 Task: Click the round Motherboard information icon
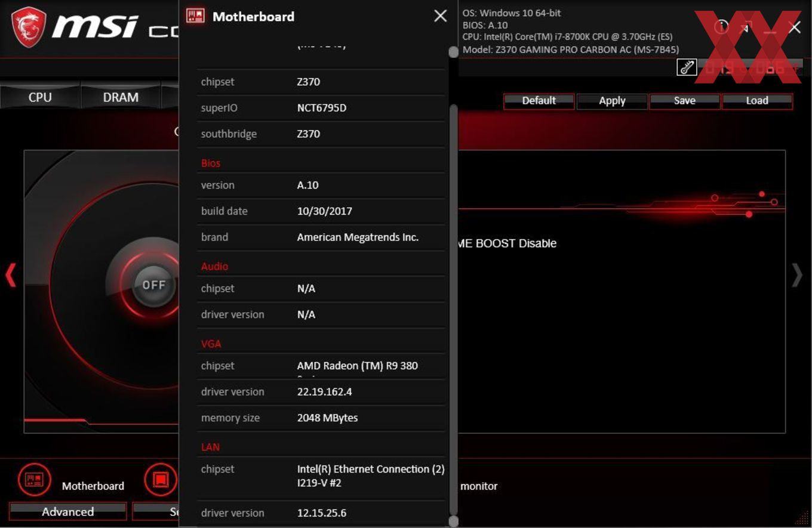pos(34,480)
